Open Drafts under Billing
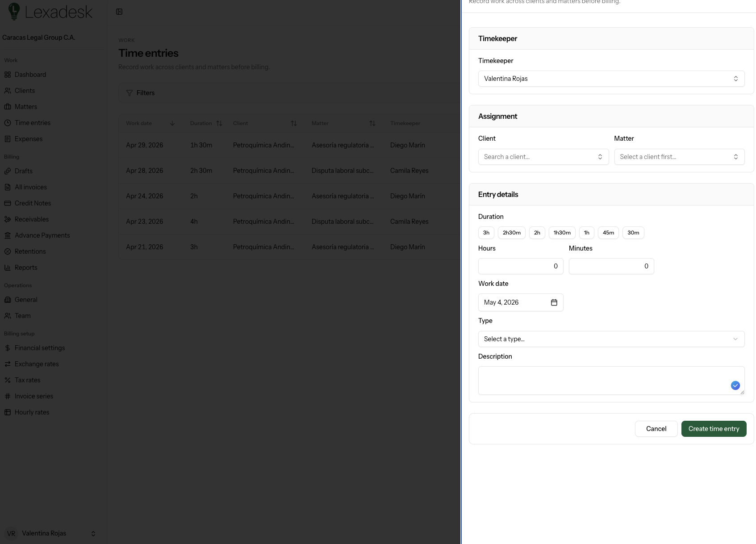 click(x=24, y=171)
